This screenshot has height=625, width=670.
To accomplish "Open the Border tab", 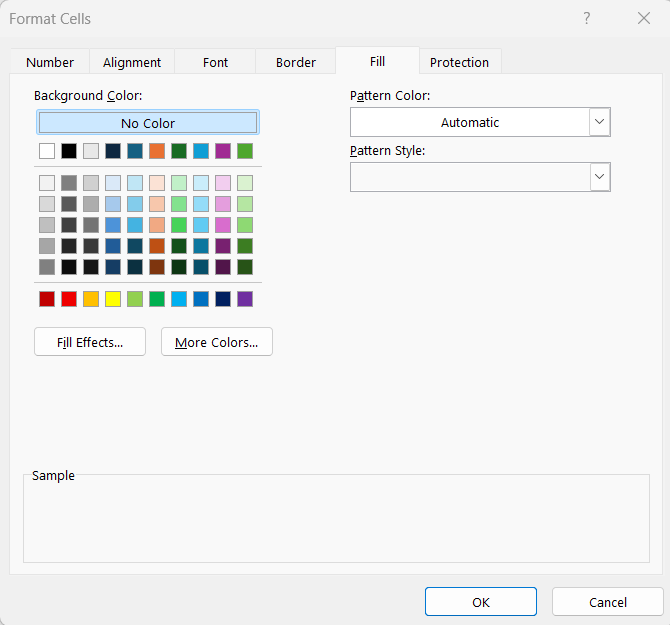I will pos(296,62).
